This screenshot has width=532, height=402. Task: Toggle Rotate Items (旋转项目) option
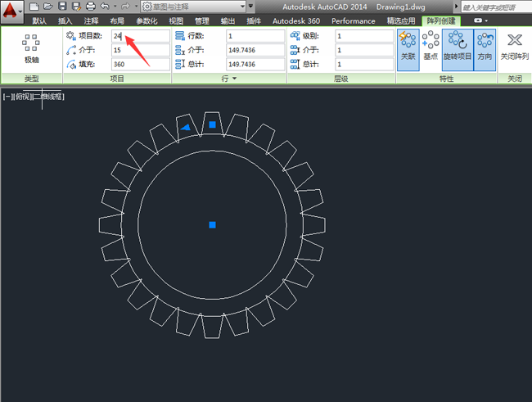(458, 48)
